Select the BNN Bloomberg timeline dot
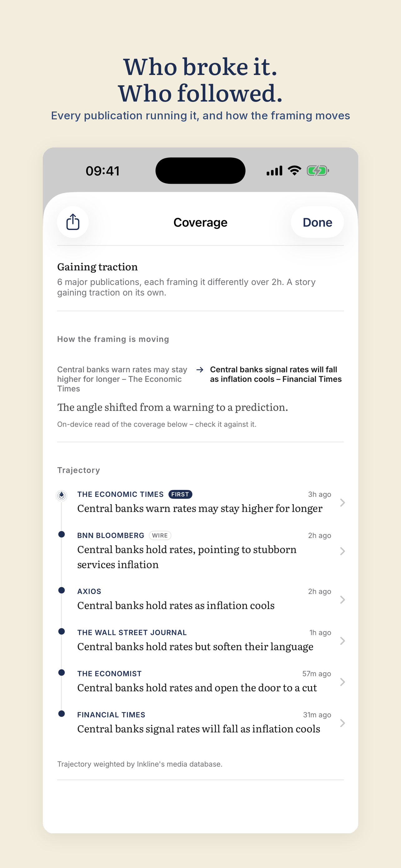 coord(62,534)
